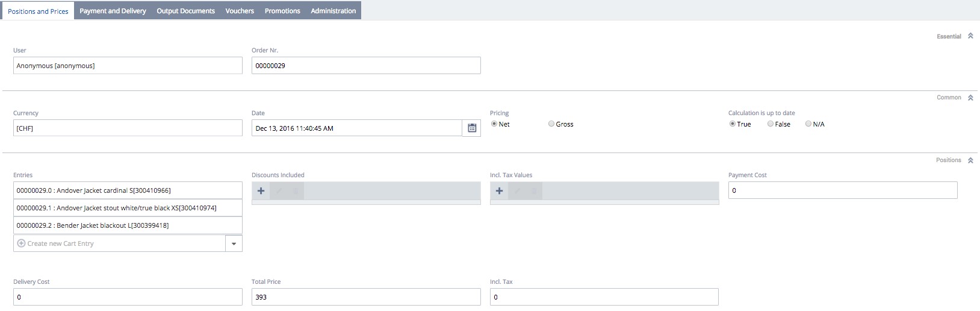The width and height of the screenshot is (980, 311).
Task: Click the plus icon in Create new Cart Entry
Action: (x=21, y=243)
